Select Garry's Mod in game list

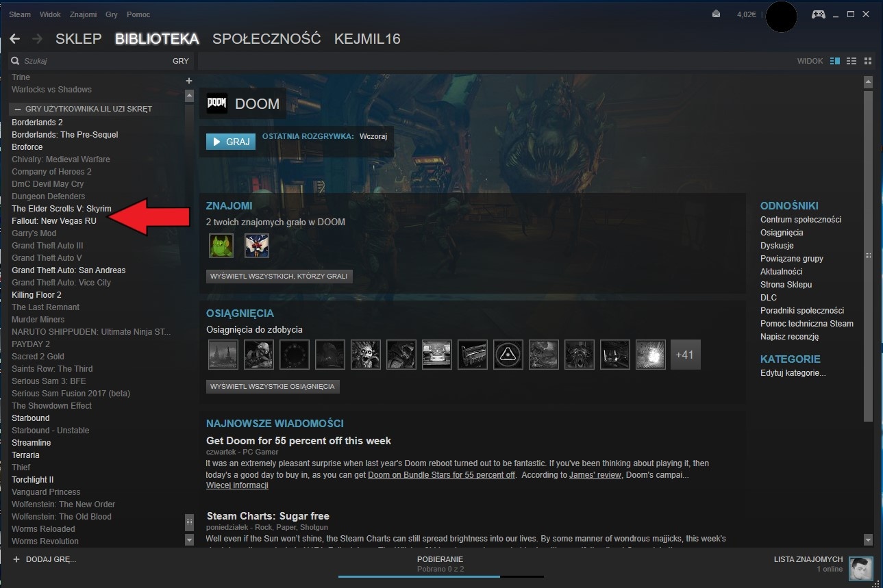[x=34, y=233]
